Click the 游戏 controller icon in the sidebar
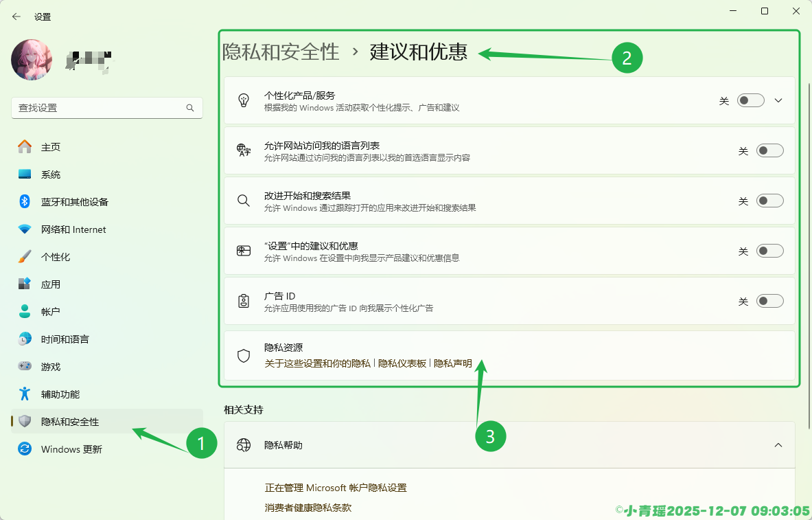The image size is (812, 520). coord(25,367)
